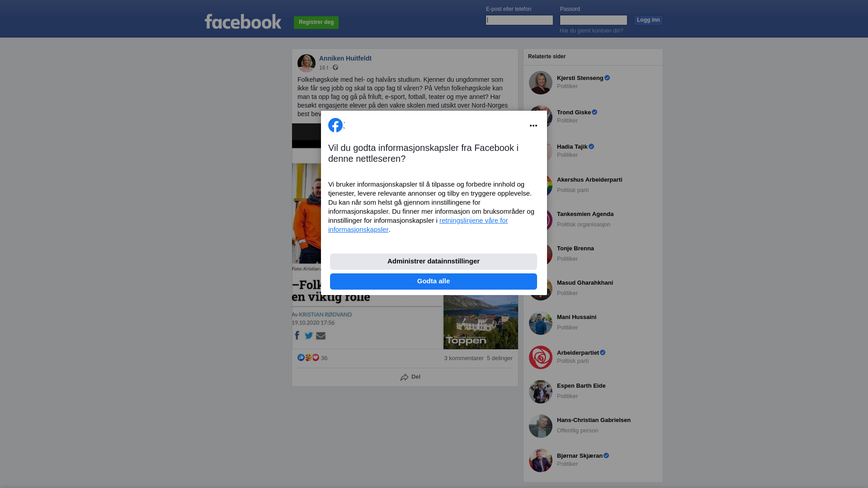Focus the Passord input field
Screen dimensions: 868x488
coord(594,20)
